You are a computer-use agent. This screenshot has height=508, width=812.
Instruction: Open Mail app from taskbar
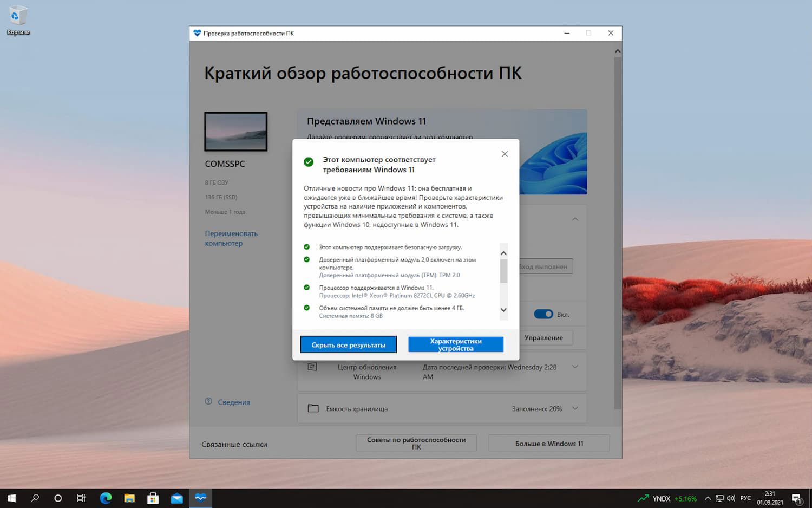coord(177,498)
